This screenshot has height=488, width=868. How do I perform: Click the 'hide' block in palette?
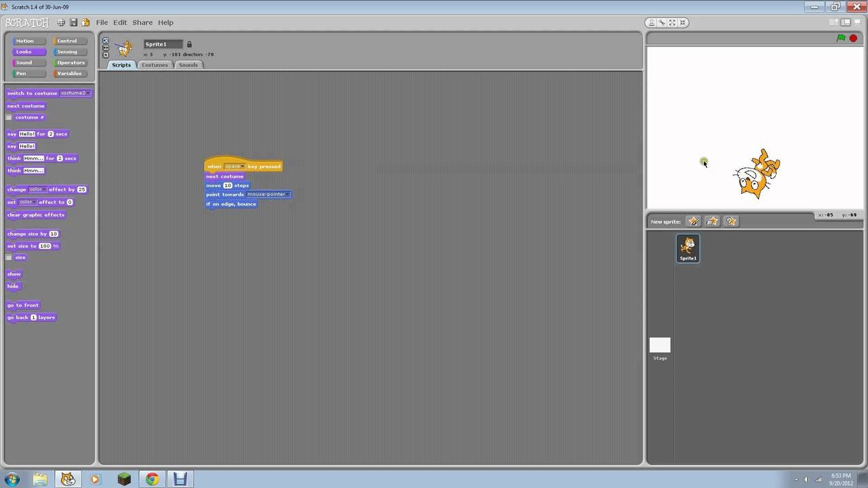tap(13, 286)
